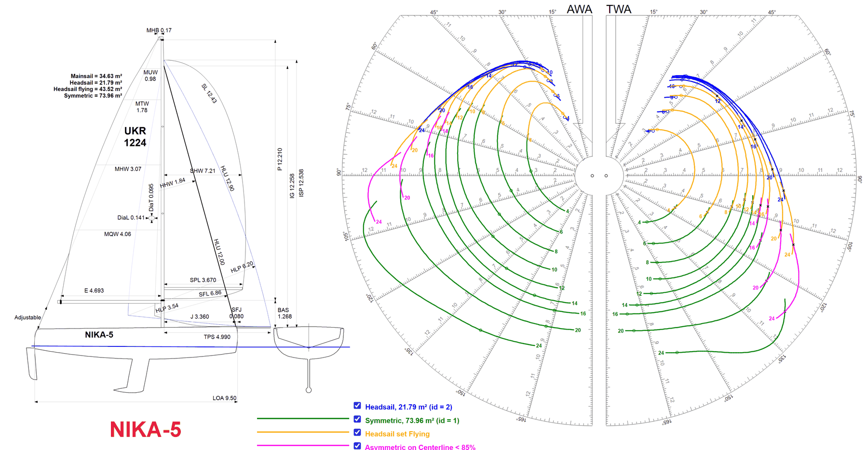Click the LOA 9.50 dimension label
Screen dimensions: 868x450
[225, 398]
